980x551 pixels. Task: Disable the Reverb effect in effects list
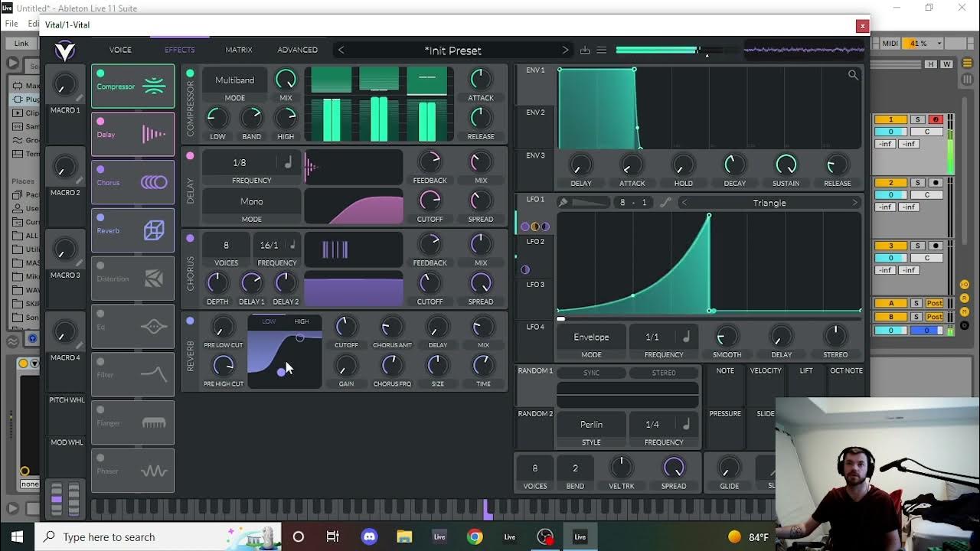(100, 218)
